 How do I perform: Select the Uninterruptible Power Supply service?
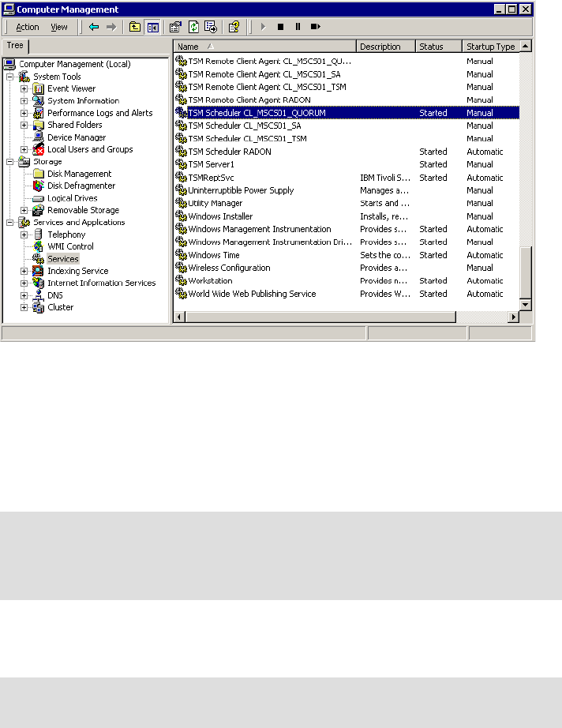347,190
